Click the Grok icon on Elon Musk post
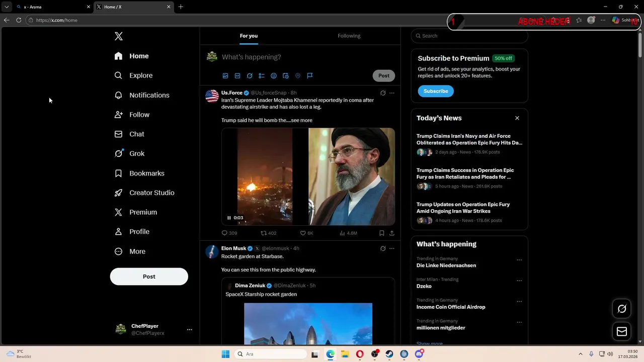The height and width of the screenshot is (362, 644). pyautogui.click(x=383, y=248)
